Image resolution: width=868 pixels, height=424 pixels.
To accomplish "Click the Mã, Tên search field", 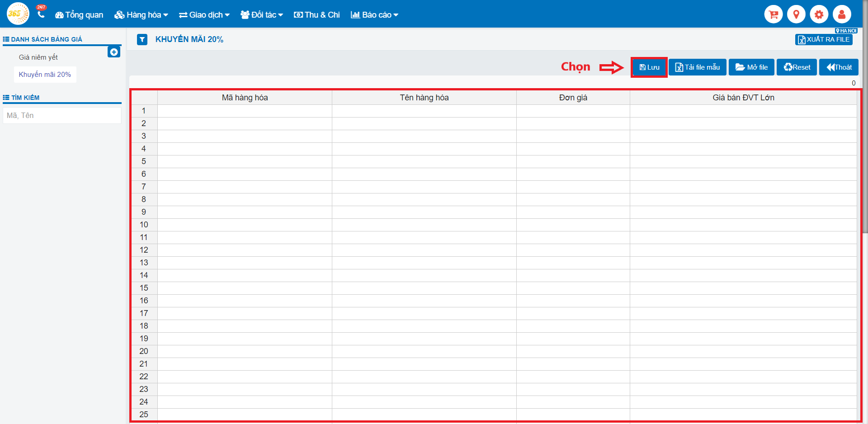I will pos(62,116).
